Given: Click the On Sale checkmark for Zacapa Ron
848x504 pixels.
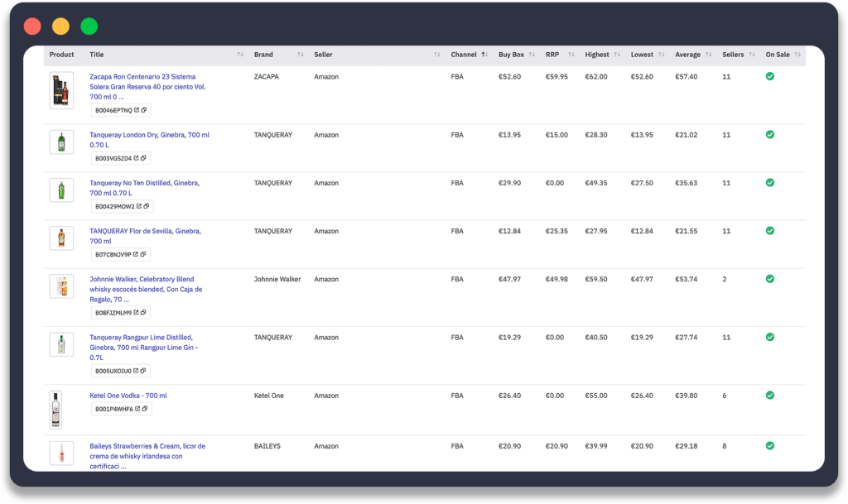Looking at the screenshot, I should tap(770, 77).
